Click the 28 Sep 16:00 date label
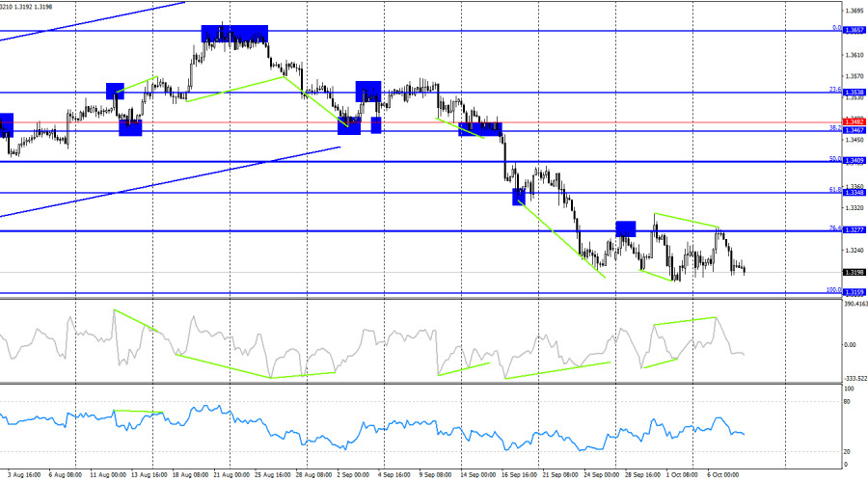Screen dimensions: 868x482 642,475
